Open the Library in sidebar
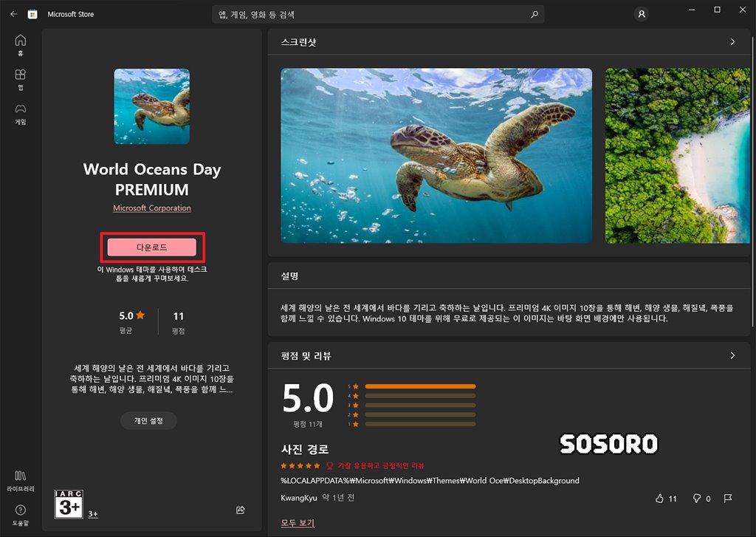This screenshot has width=756, height=537. tap(20, 481)
